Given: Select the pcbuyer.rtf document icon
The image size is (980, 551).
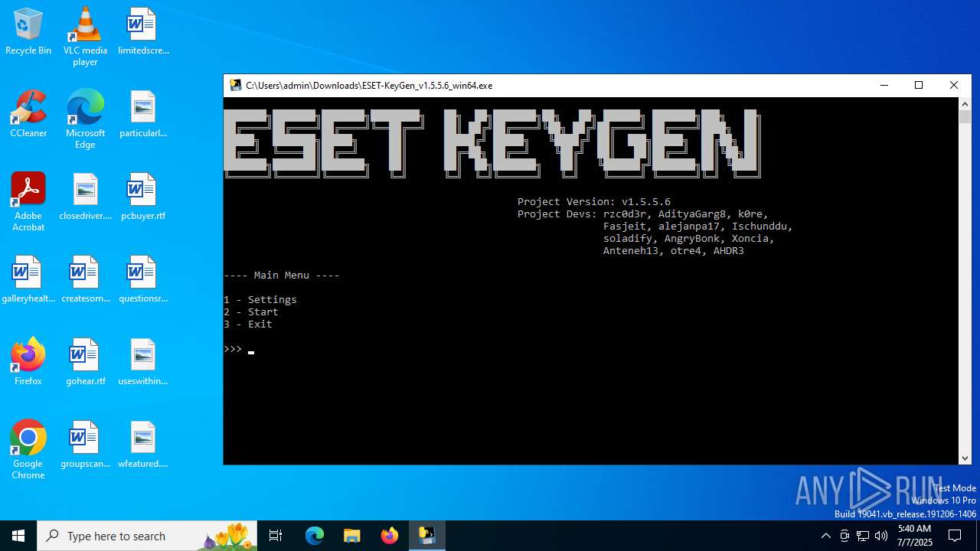Looking at the screenshot, I should coord(143,197).
